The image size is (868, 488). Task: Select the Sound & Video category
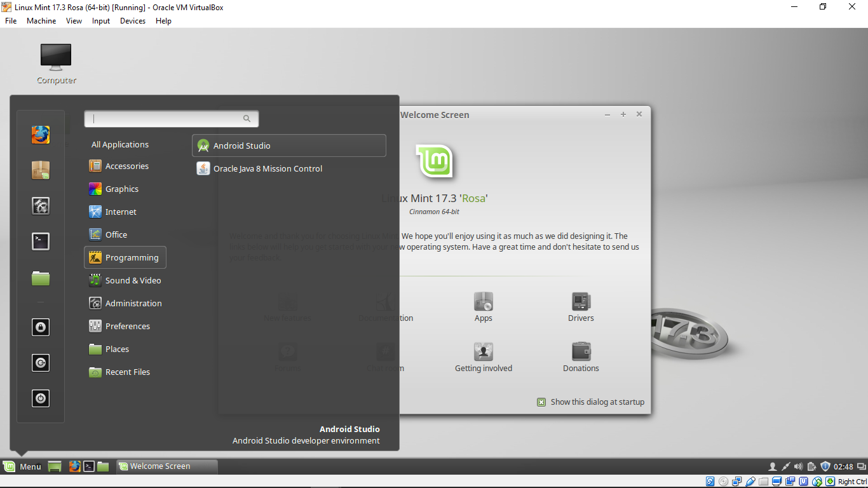coord(126,280)
